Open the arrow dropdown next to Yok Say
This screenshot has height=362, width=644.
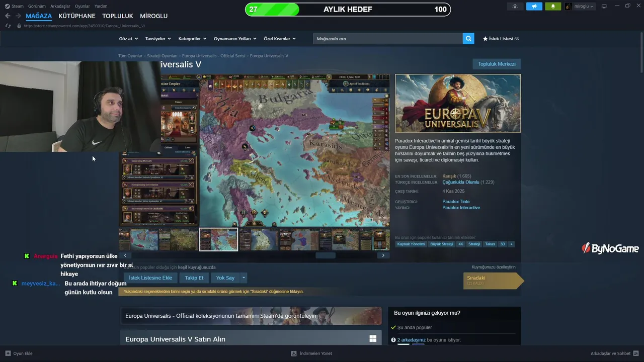(244, 278)
